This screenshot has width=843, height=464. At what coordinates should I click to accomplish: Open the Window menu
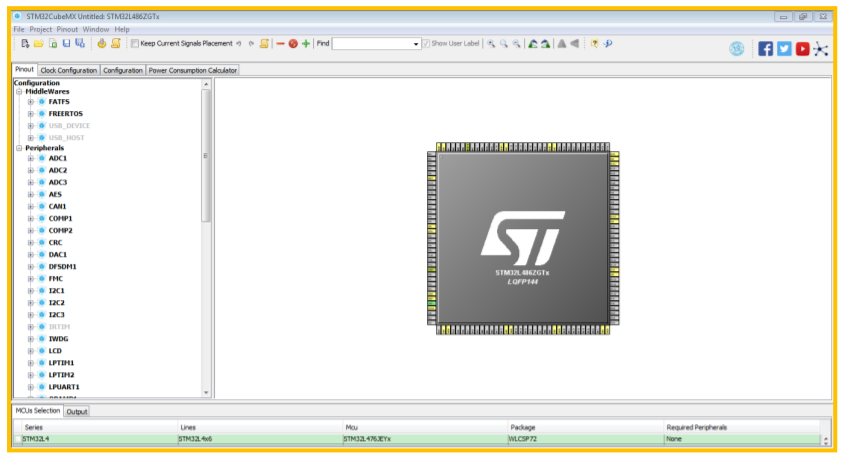point(96,30)
